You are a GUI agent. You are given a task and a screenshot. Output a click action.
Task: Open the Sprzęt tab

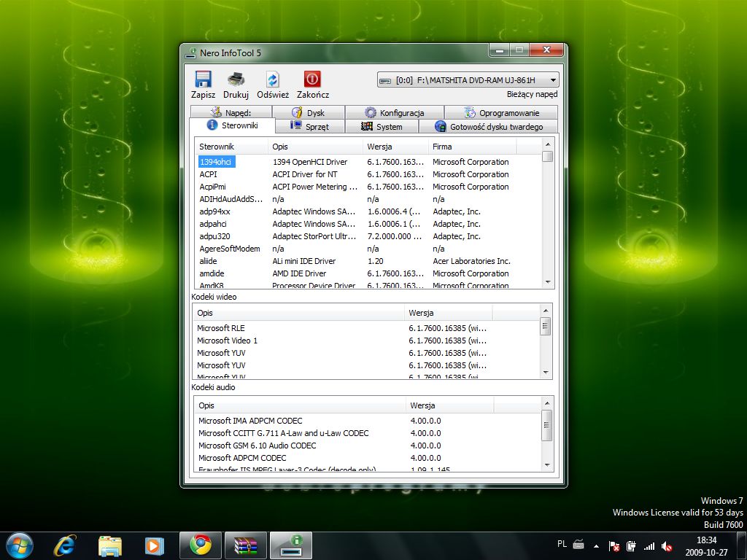coord(310,126)
